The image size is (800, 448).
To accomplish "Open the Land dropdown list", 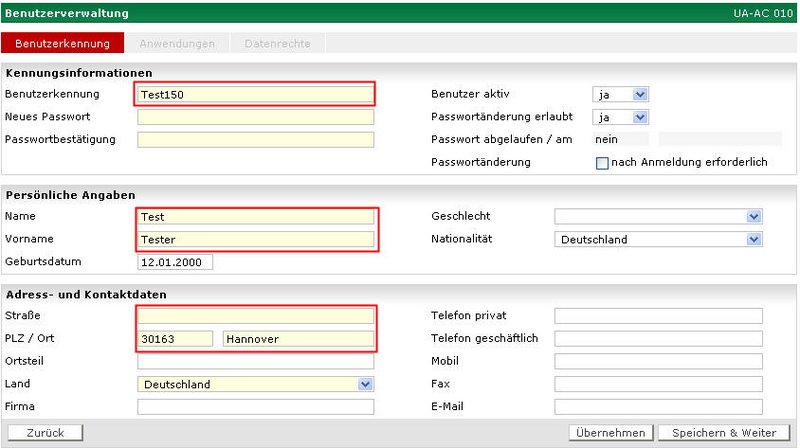I will (x=255, y=384).
